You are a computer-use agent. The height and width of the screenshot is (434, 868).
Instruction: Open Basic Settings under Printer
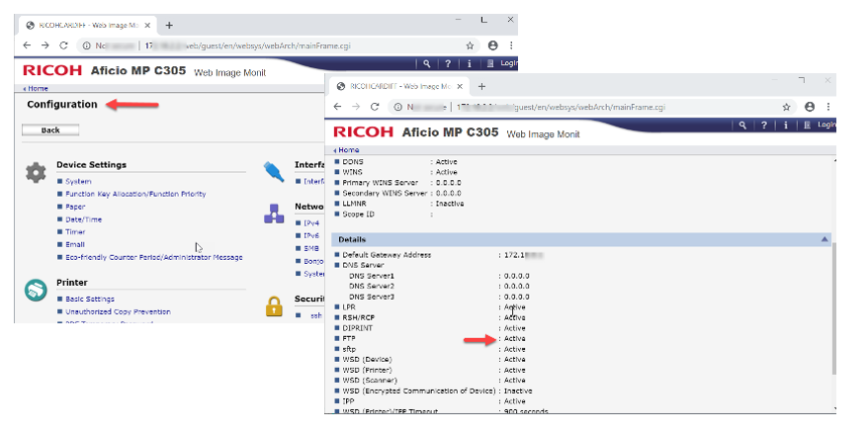click(90, 299)
